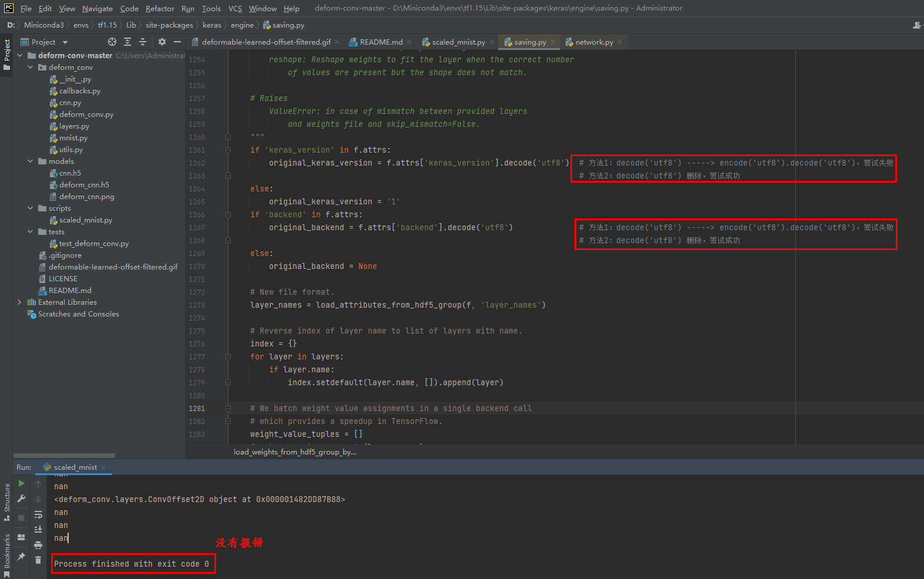Select layers.py in project tree
This screenshot has height=579, width=924.
pyautogui.click(x=74, y=126)
